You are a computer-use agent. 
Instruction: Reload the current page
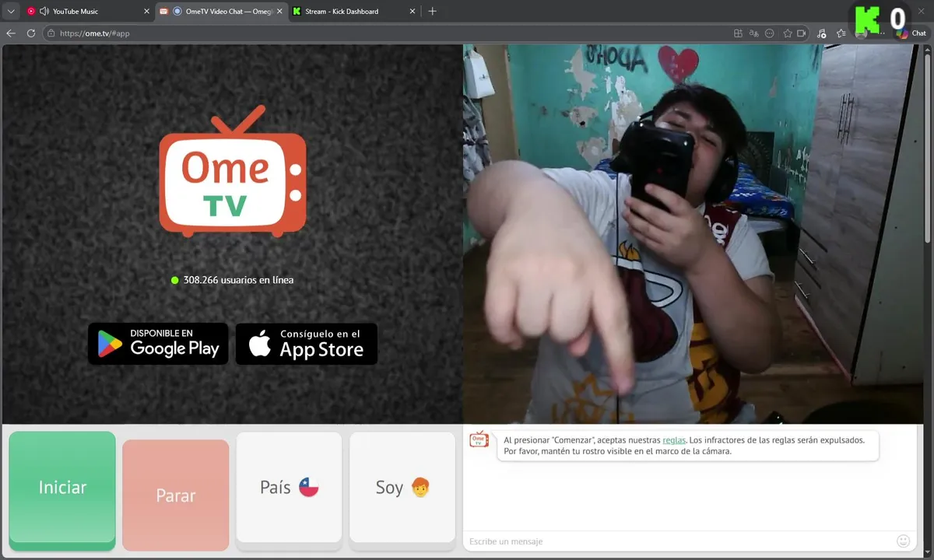tap(31, 33)
